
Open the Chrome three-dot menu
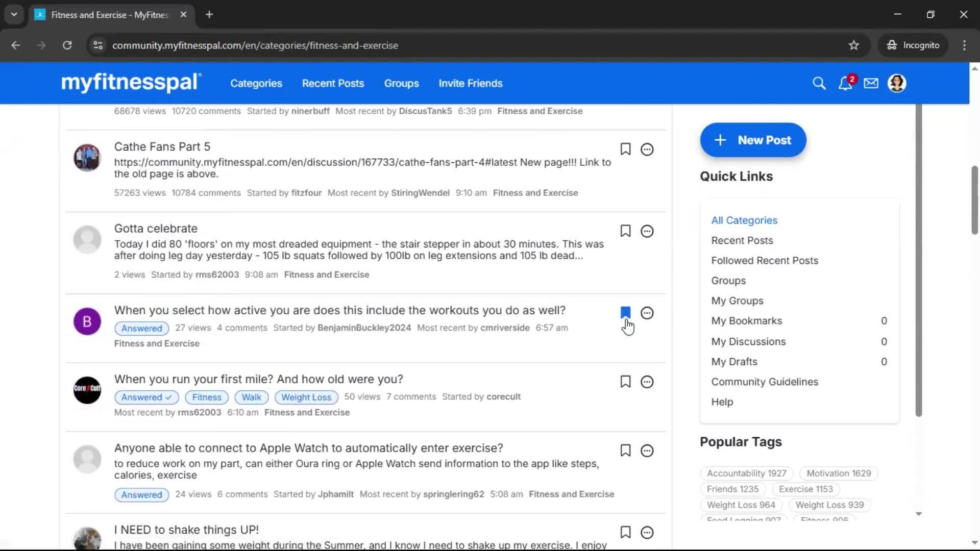(964, 45)
